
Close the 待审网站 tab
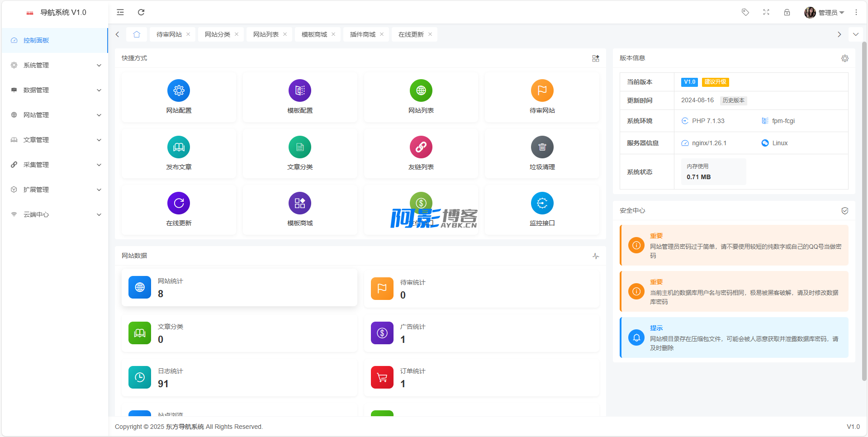188,34
